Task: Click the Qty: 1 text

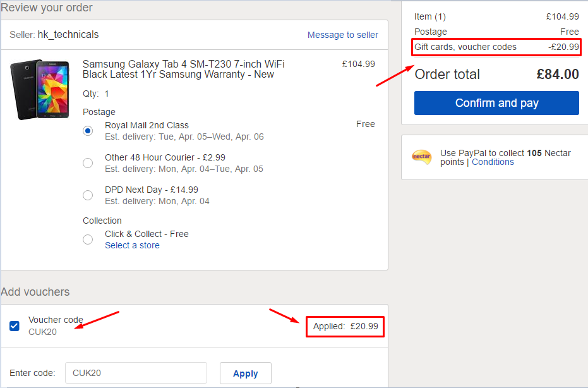Action: coord(95,94)
